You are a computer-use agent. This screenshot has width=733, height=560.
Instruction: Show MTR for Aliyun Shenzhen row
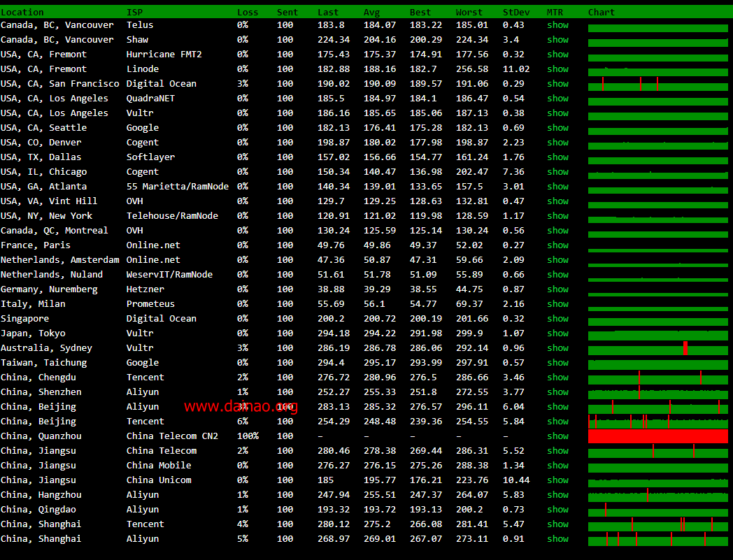(557, 392)
